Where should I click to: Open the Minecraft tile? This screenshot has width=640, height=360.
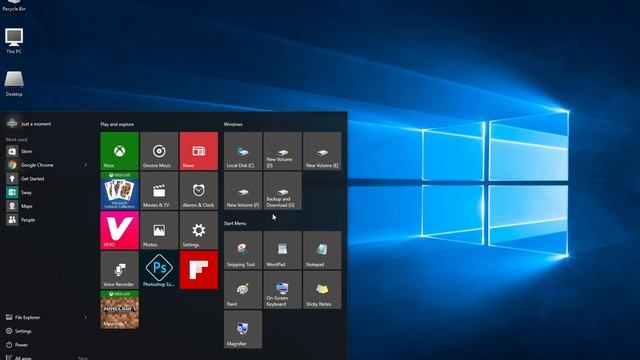(120, 309)
